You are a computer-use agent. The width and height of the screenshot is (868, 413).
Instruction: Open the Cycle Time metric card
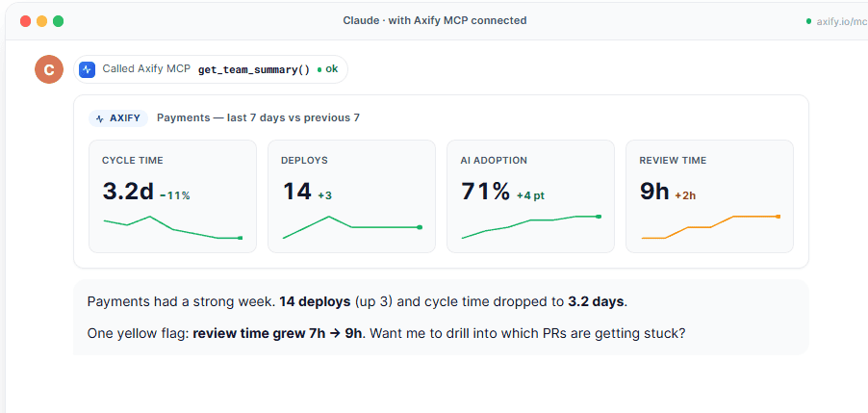tap(172, 196)
